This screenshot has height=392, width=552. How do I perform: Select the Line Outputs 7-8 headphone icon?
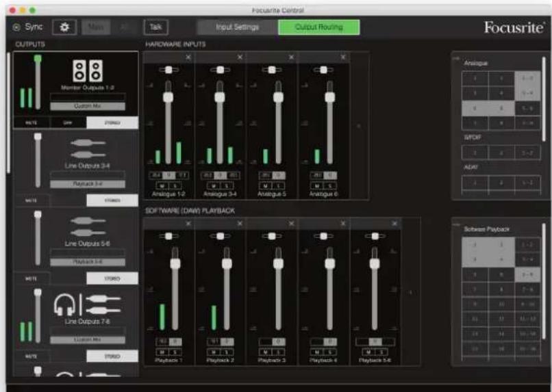click(x=65, y=305)
